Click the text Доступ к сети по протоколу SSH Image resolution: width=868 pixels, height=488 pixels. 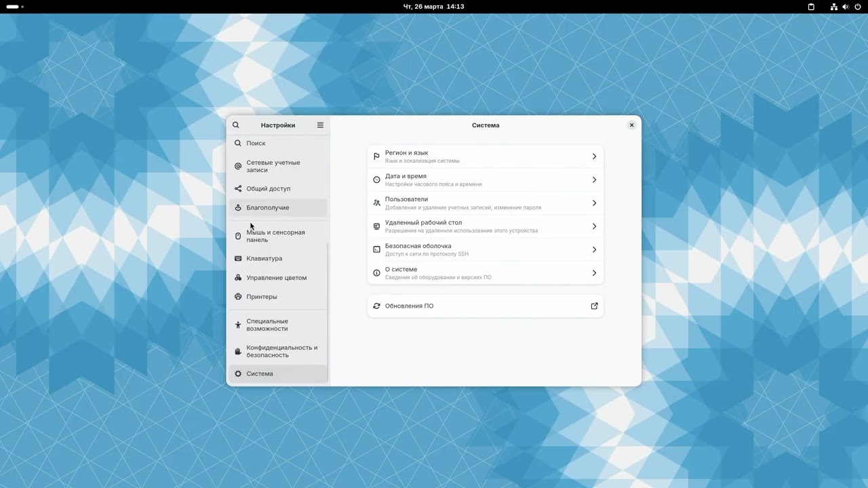[427, 254]
